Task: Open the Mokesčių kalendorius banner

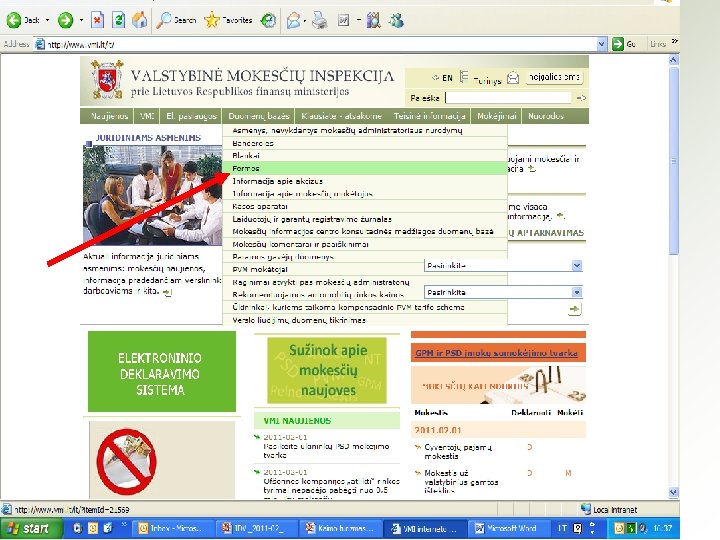Action: click(x=498, y=385)
